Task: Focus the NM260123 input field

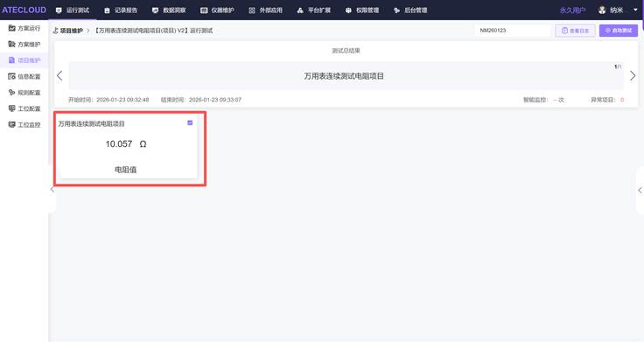Action: click(513, 31)
